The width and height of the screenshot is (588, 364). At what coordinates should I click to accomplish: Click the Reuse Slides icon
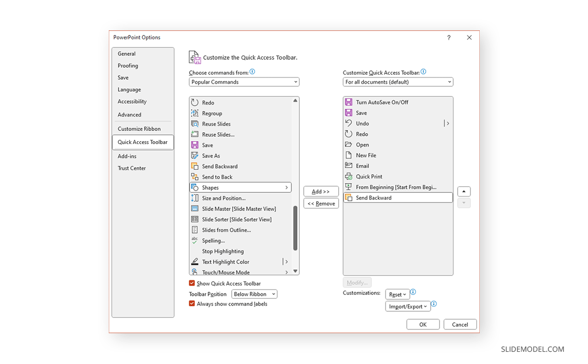[x=195, y=124]
